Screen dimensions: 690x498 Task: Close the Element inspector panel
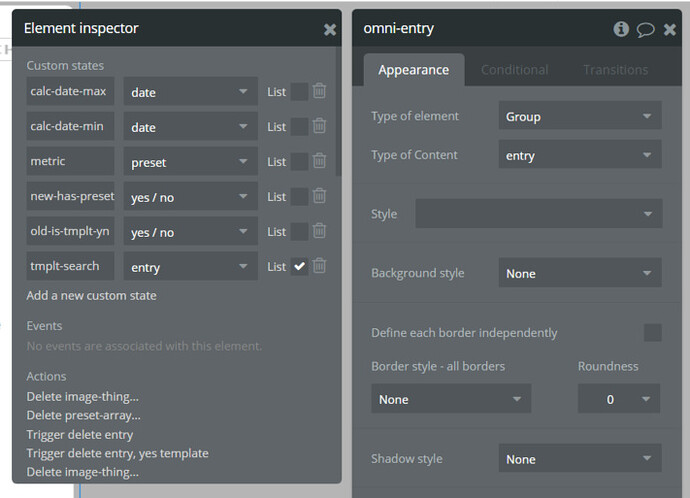tap(330, 29)
